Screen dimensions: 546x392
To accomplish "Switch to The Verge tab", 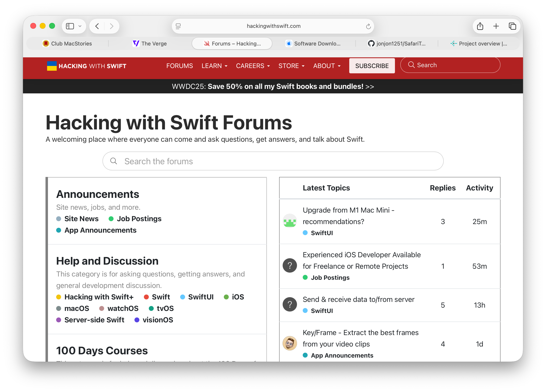I will click(x=150, y=44).
